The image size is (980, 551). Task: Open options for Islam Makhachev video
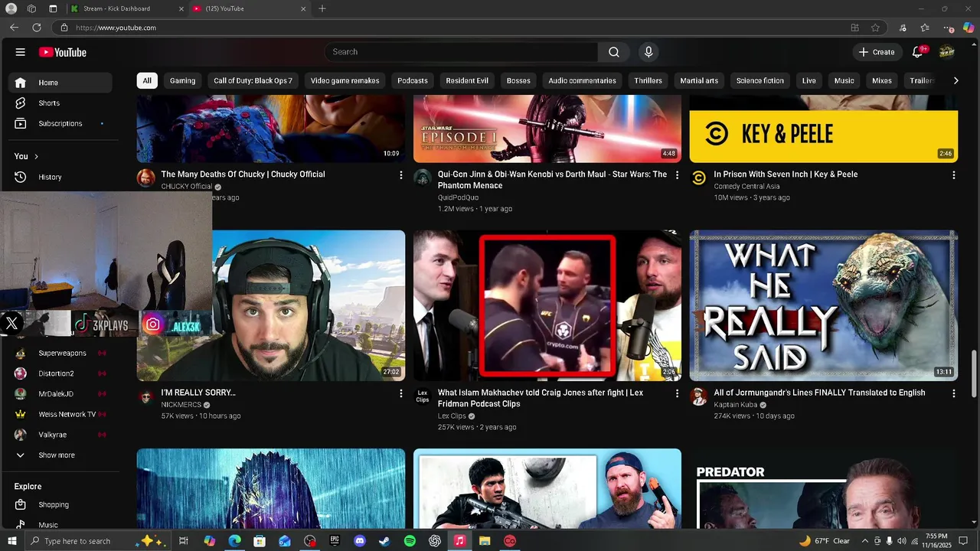pyautogui.click(x=677, y=393)
